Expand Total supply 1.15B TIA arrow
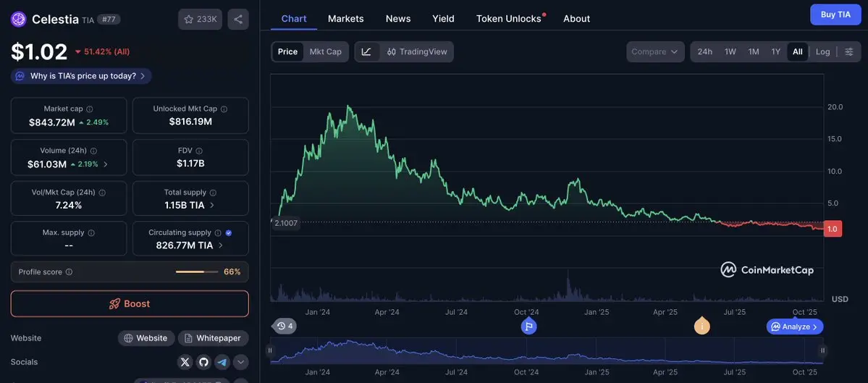 [212, 206]
